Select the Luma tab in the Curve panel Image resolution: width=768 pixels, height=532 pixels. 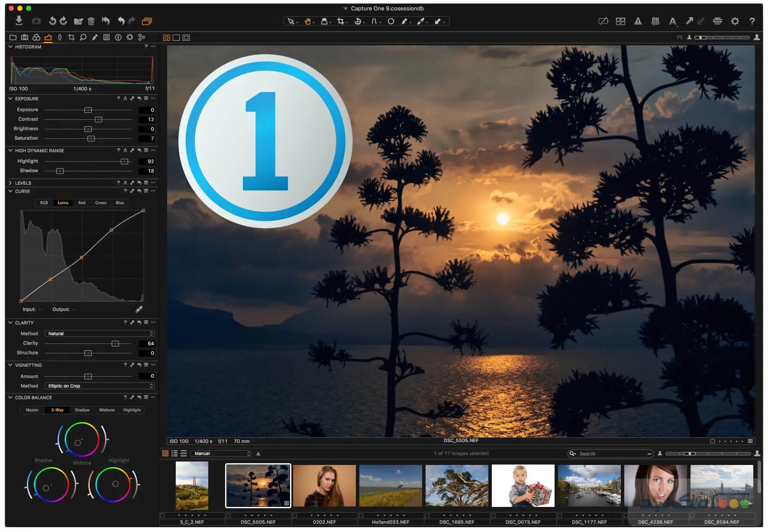click(63, 202)
